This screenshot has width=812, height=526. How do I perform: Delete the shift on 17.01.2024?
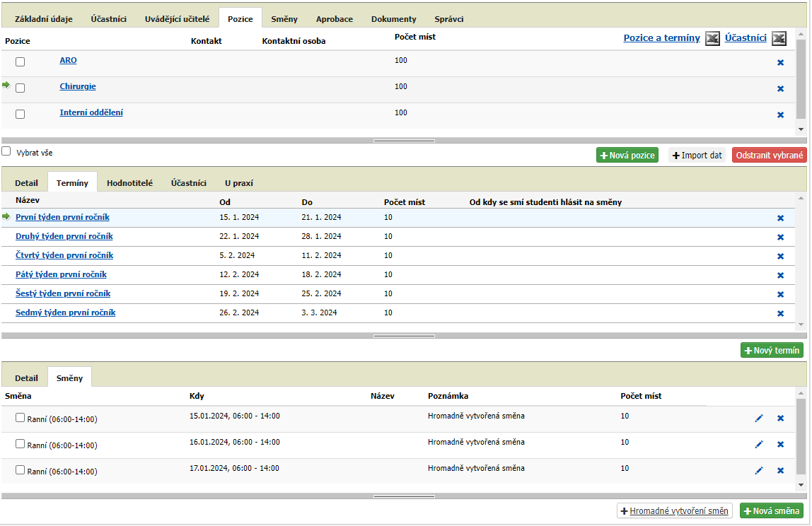pyautogui.click(x=780, y=471)
